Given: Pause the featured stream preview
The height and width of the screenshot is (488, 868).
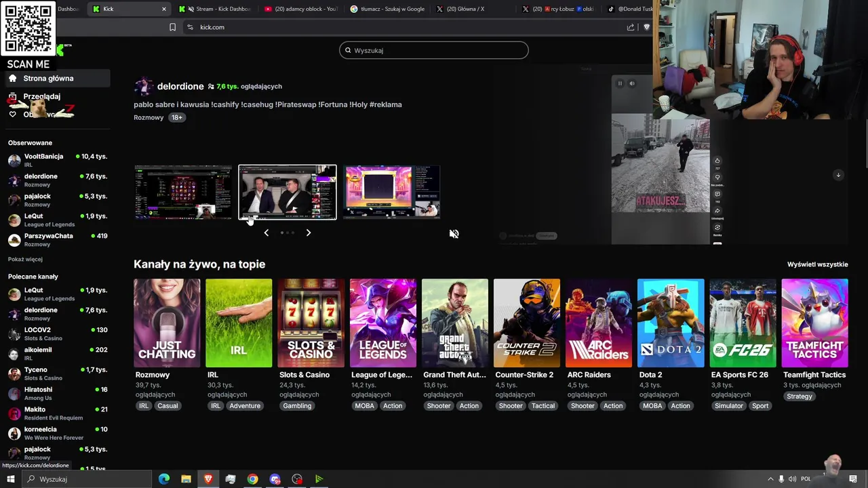Looking at the screenshot, I should coord(620,83).
